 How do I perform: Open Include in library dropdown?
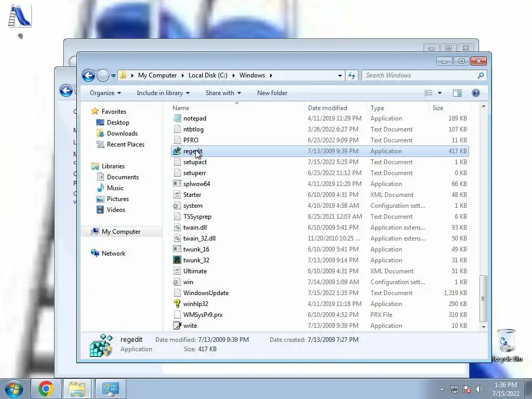point(163,93)
